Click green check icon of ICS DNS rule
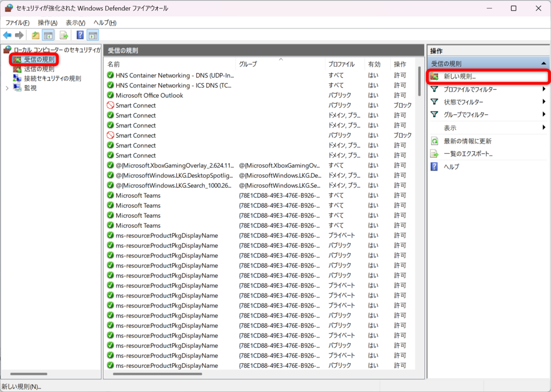 point(110,85)
